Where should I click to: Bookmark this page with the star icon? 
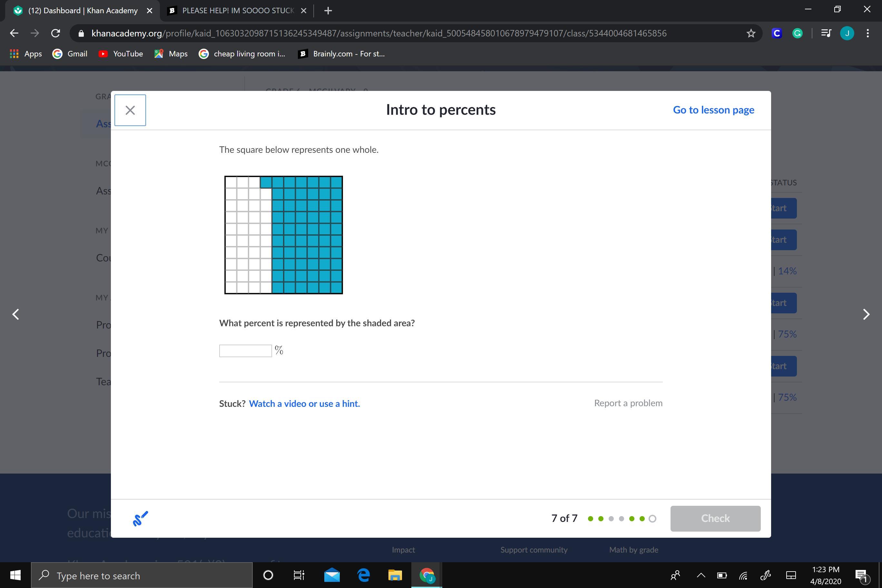point(751,34)
